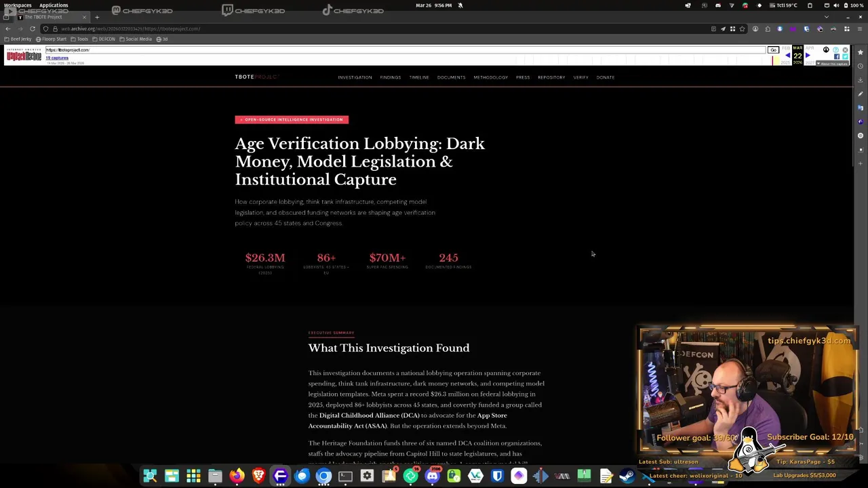Expand About this capture dropdown

pos(832,64)
